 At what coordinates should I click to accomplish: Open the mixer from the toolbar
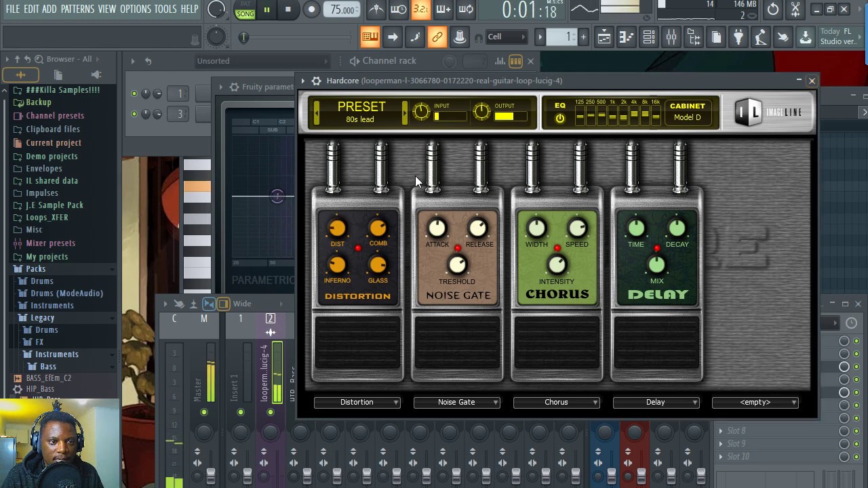click(x=671, y=37)
